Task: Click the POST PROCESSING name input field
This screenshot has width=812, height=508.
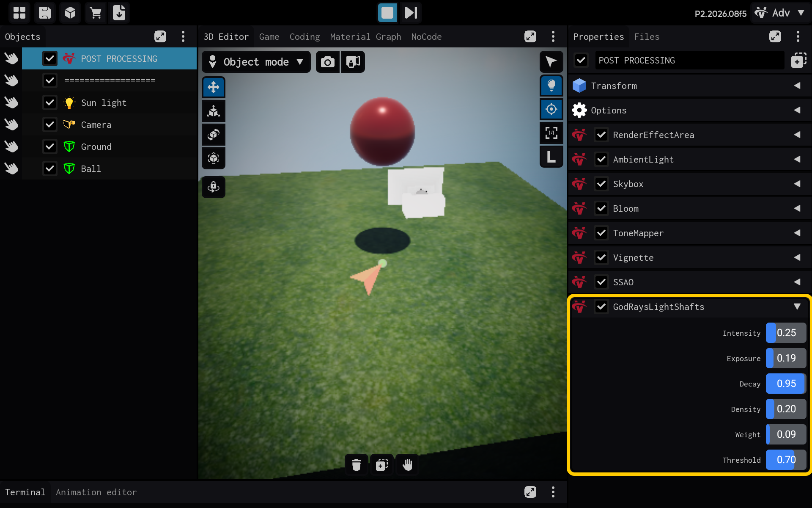Action: tap(689, 61)
